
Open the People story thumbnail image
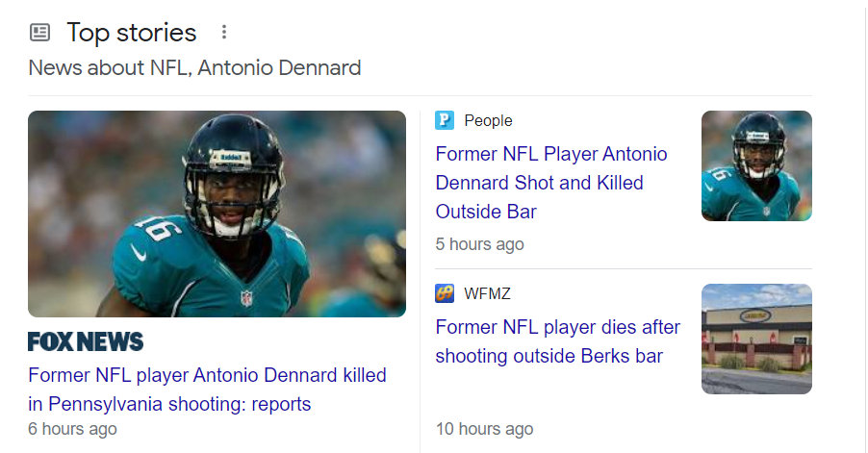[x=756, y=165]
